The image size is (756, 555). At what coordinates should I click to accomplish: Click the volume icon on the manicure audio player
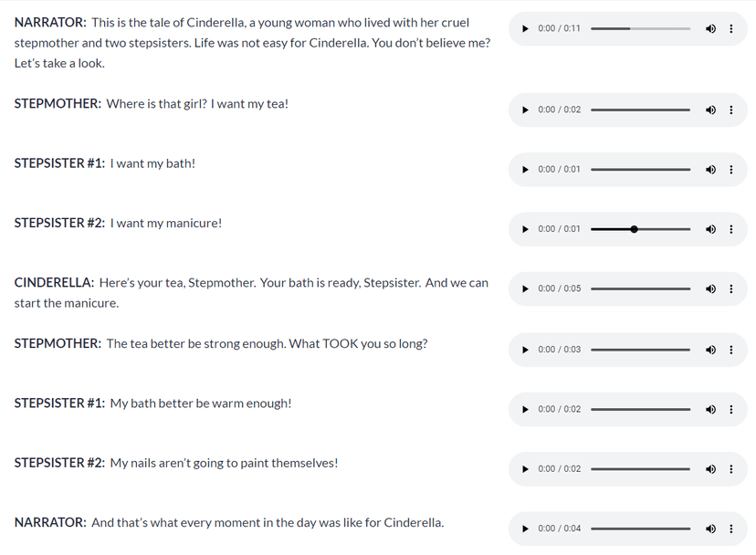(x=710, y=228)
